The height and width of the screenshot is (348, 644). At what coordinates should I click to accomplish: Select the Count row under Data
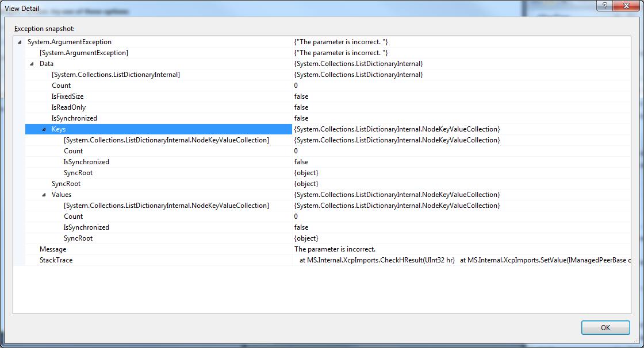coord(322,86)
